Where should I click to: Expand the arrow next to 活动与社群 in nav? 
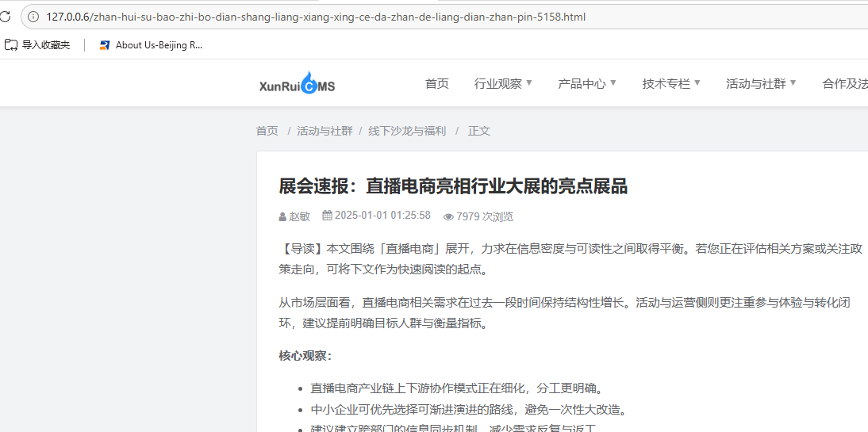[793, 83]
